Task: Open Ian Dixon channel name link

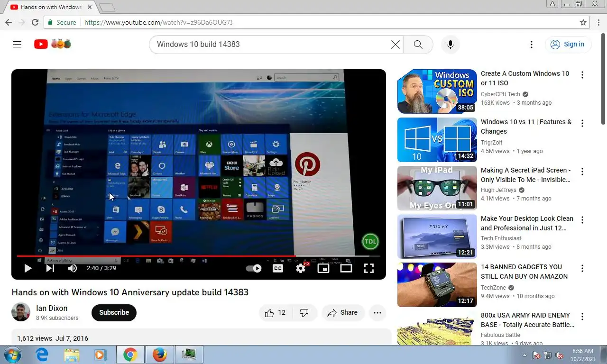Action: (x=52, y=308)
